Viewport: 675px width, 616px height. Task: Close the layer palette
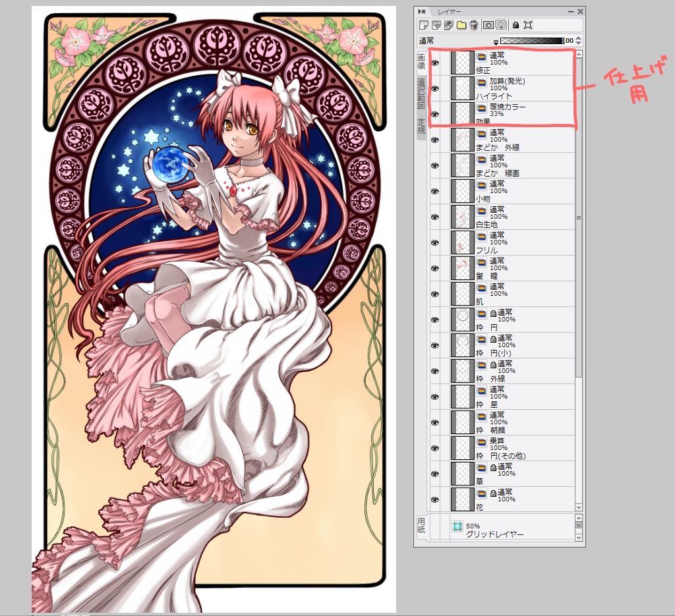click(580, 12)
